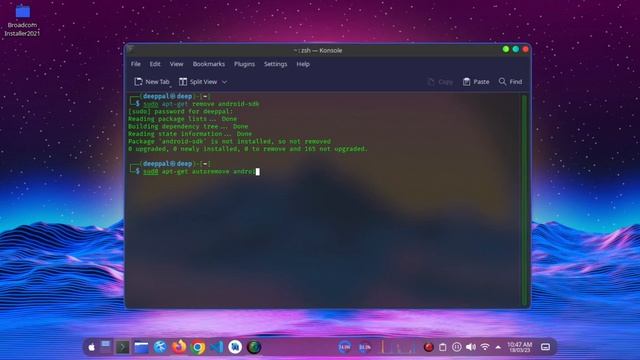Open the Help menu
This screenshot has height=360, width=640.
303,64
